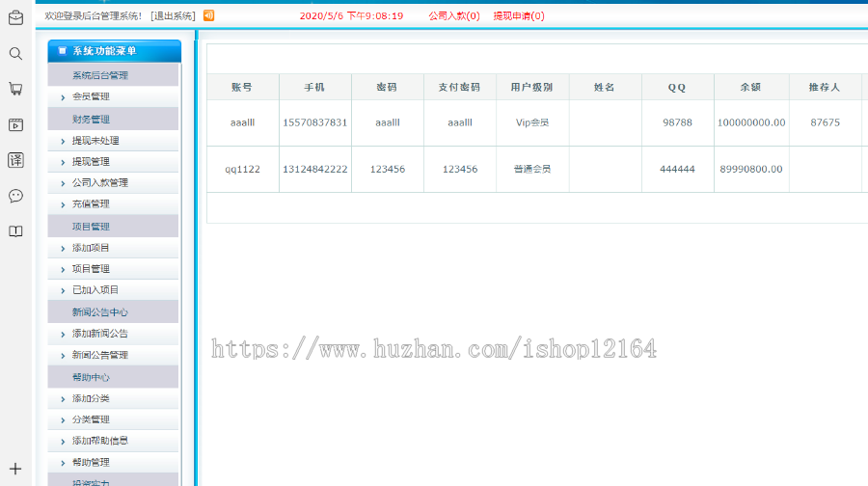Select 系统后台管理 section header
The width and height of the screenshot is (868, 486).
click(x=113, y=75)
